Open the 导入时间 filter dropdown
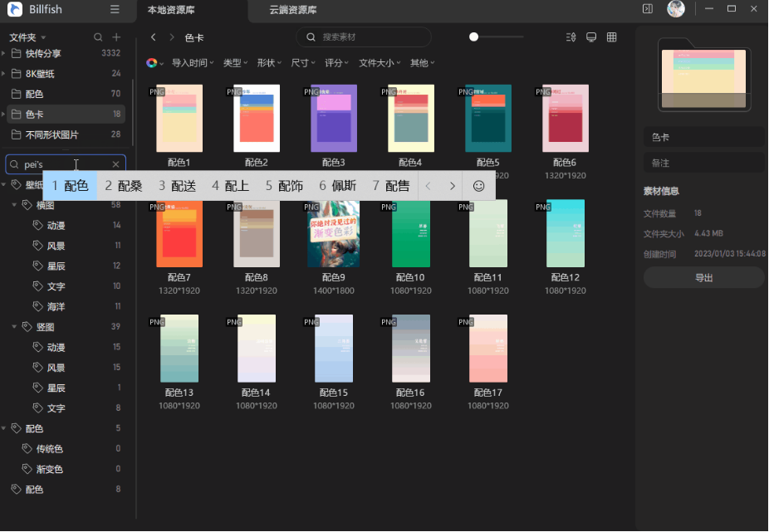Image resolution: width=769 pixels, height=532 pixels. (192, 63)
